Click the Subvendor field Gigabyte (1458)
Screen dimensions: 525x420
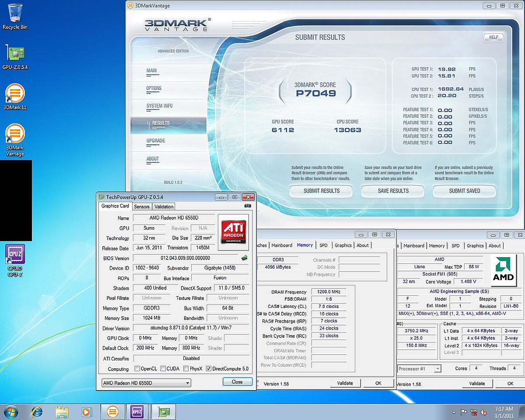pyautogui.click(x=220, y=268)
